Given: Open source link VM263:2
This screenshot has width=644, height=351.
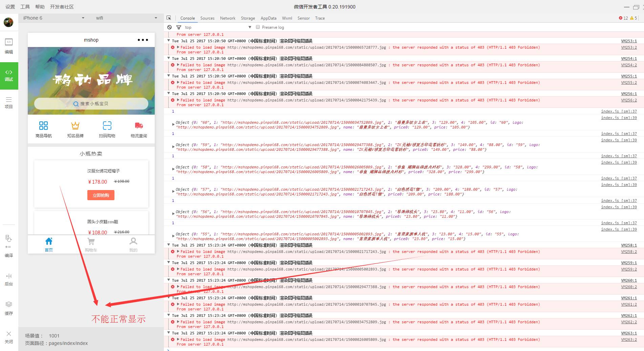Looking at the screenshot, I should (629, 340).
